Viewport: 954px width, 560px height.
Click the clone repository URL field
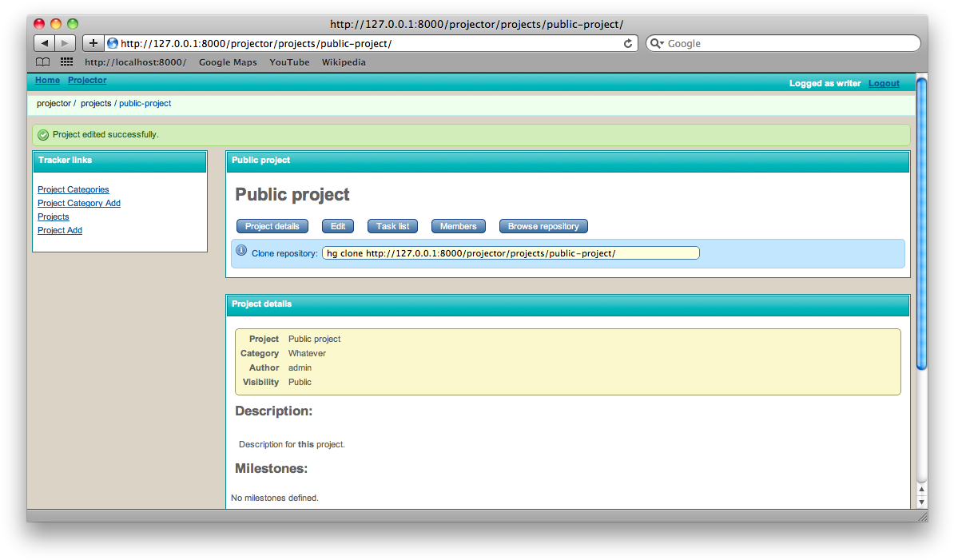click(511, 252)
